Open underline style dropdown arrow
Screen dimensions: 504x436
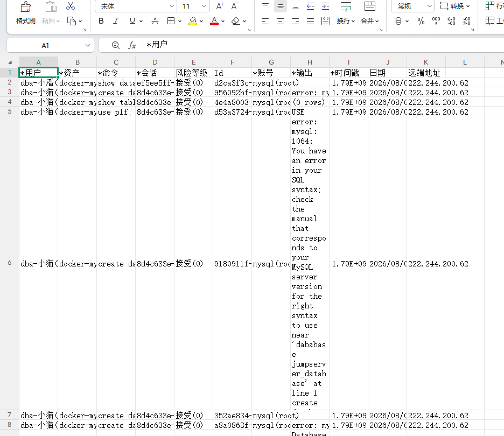[x=141, y=21]
